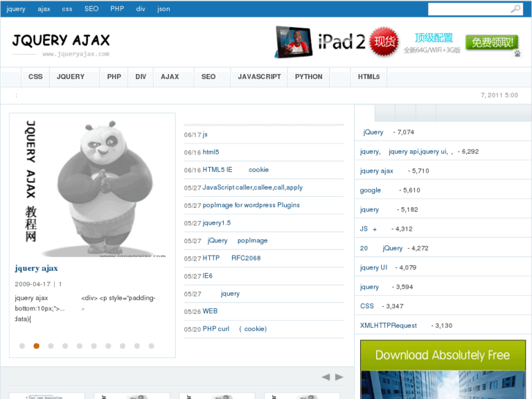Open jquery ajax link with 5,710 views
The height and width of the screenshot is (399, 532).
(x=376, y=171)
